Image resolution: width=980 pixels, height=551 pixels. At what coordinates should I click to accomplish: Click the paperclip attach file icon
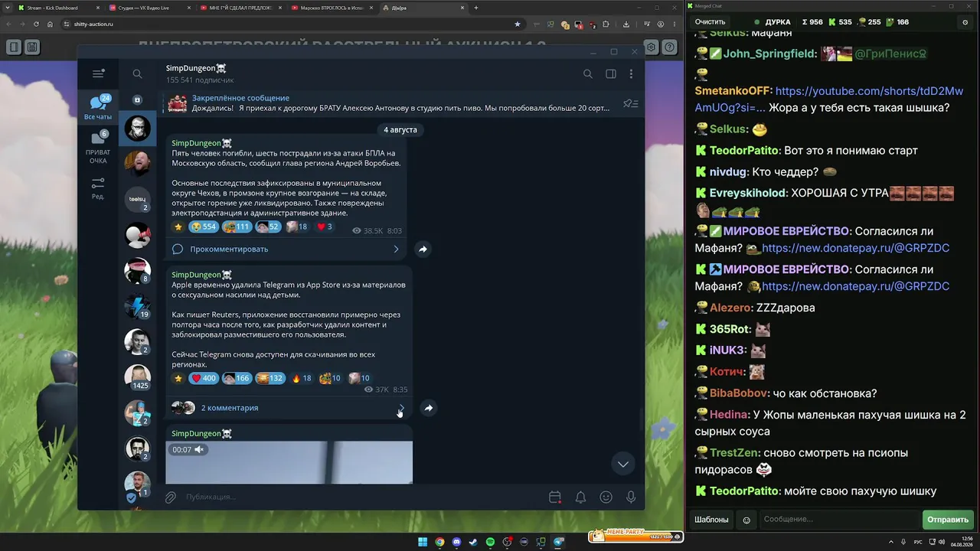(x=171, y=497)
